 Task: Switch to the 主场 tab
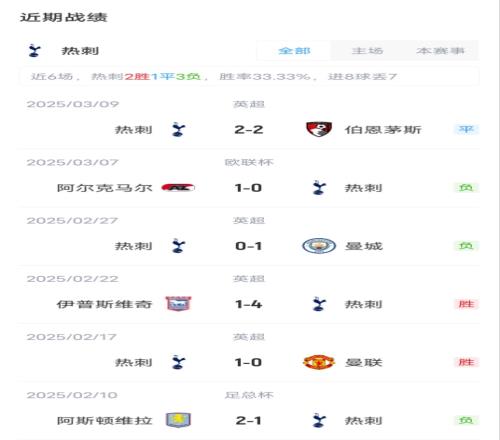(367, 51)
